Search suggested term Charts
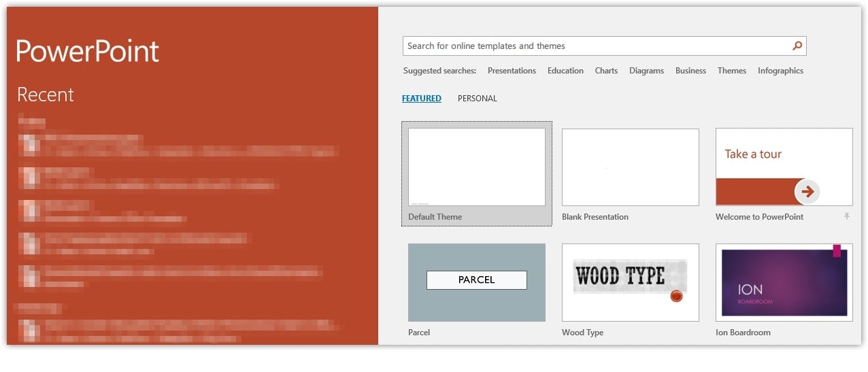 tap(606, 71)
